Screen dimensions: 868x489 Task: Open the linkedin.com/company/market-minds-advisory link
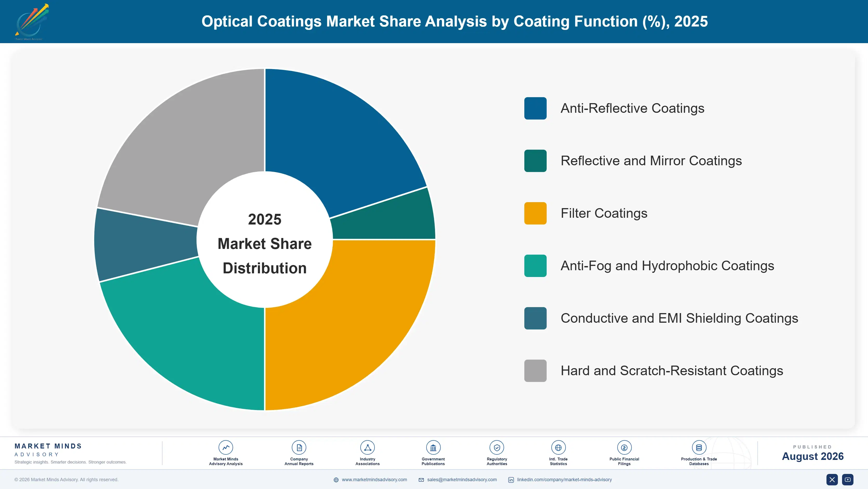(564, 480)
